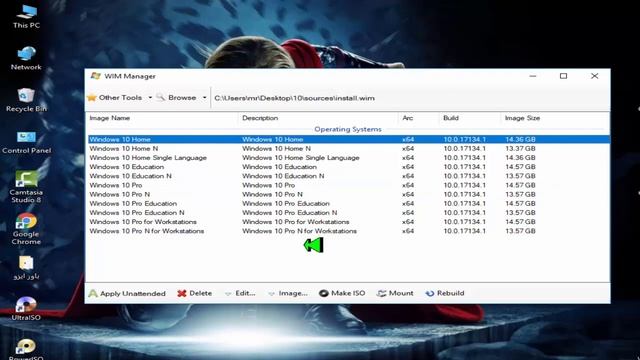640x360 pixels.
Task: Click the Other Tools star icon
Action: (92, 98)
